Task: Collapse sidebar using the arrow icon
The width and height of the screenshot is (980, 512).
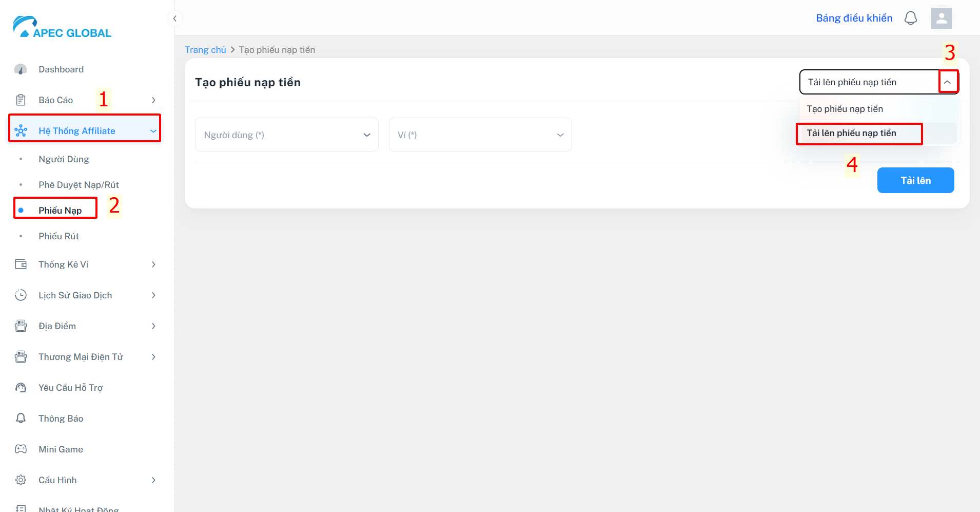Action: point(175,18)
